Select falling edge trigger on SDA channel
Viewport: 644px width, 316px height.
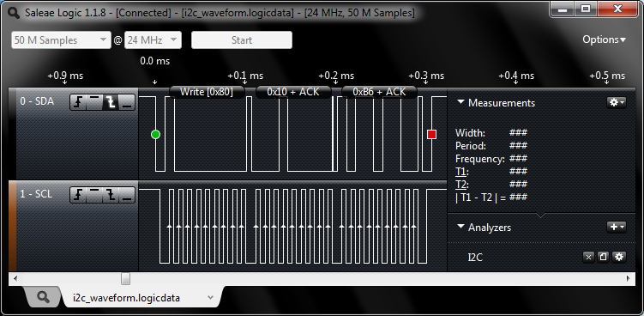coord(111,102)
